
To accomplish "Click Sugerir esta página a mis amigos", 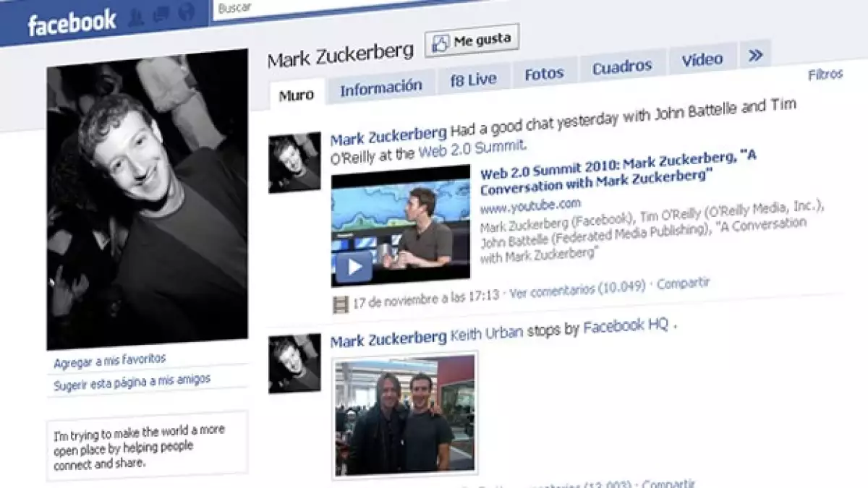I will coord(132,381).
